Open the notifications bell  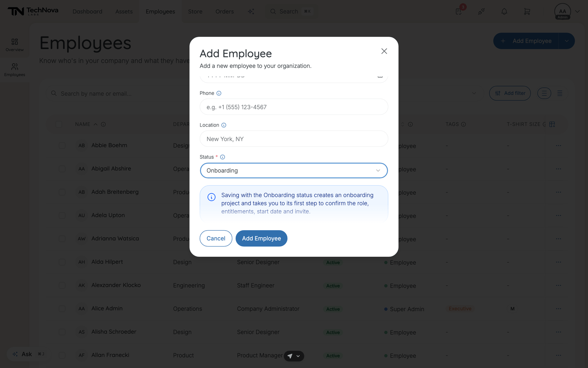[504, 11]
